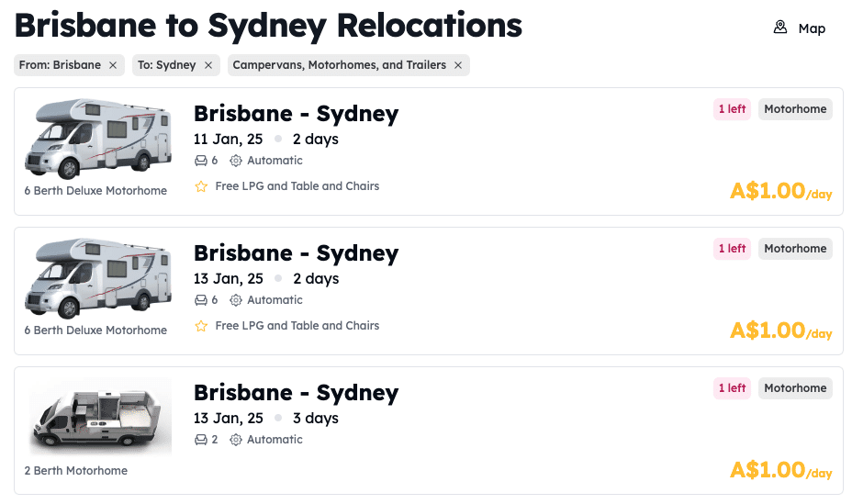Open the 13 Jan 2 days listing title

[296, 253]
